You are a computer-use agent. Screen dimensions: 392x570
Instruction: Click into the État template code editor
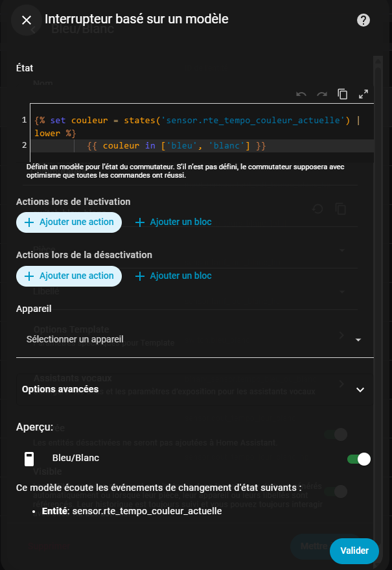pyautogui.click(x=201, y=126)
